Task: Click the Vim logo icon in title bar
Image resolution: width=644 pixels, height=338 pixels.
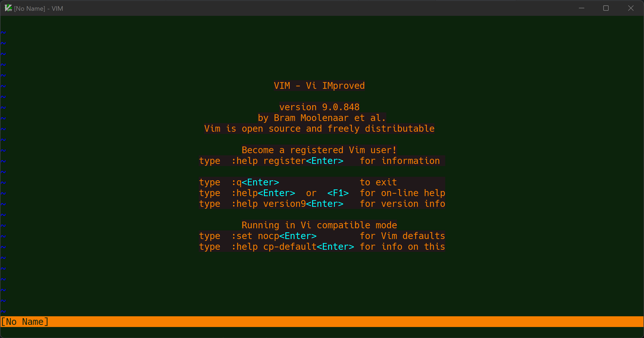Action: click(x=8, y=8)
